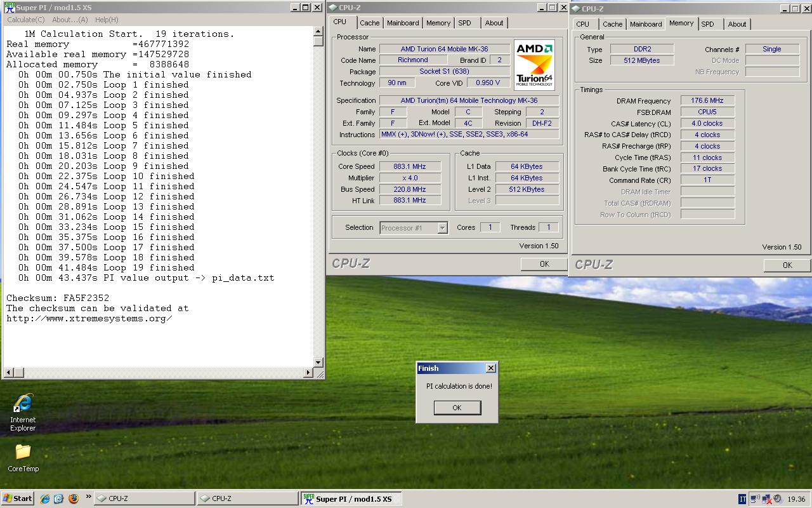Click the 'PI calculation is done!' message

point(459,386)
